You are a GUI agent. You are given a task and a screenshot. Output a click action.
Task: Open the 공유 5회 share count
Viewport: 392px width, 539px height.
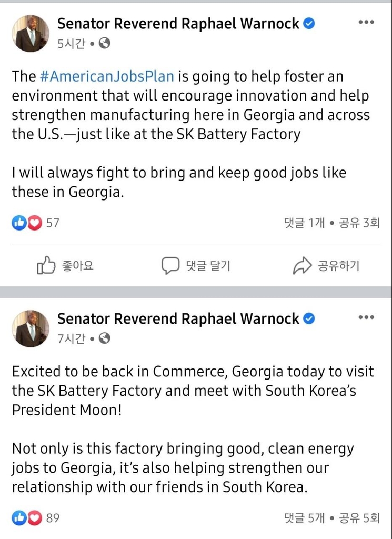tap(359, 518)
